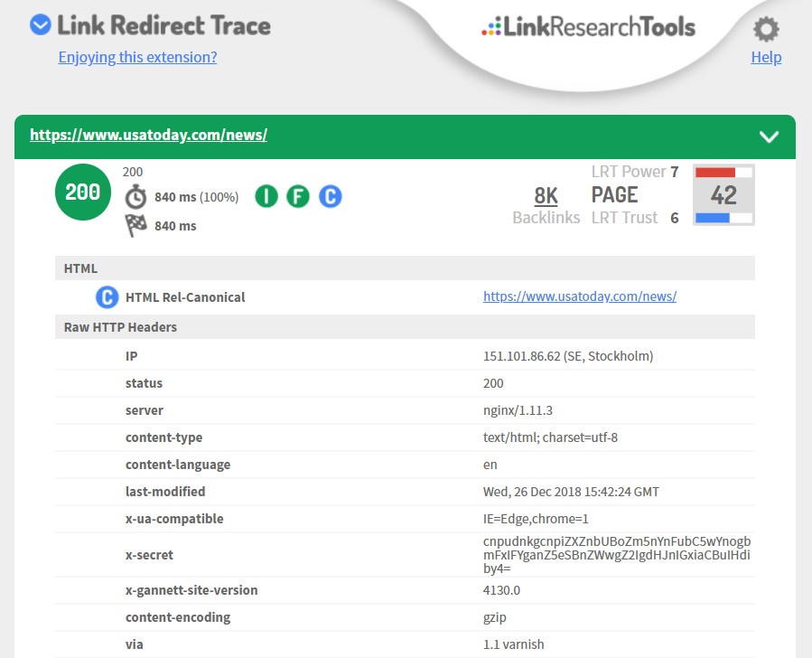Screen dimensions: 812x658
Task: Open the Help link
Action: 766,57
